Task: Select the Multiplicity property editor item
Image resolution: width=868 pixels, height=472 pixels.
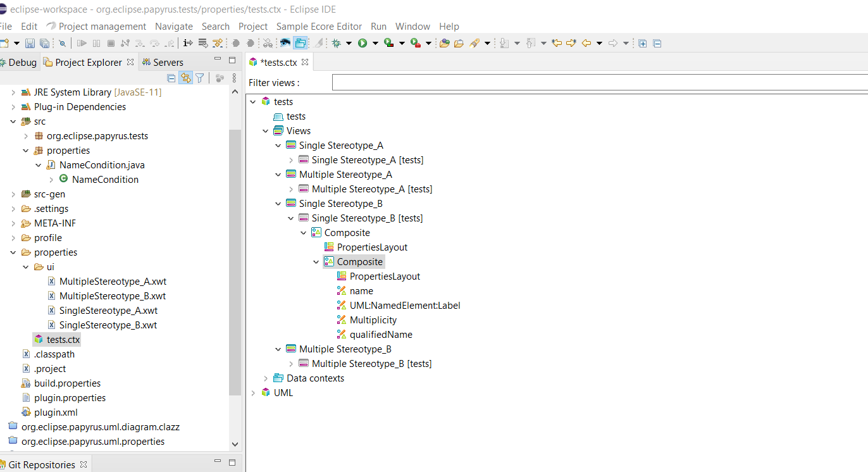Action: (x=366, y=320)
